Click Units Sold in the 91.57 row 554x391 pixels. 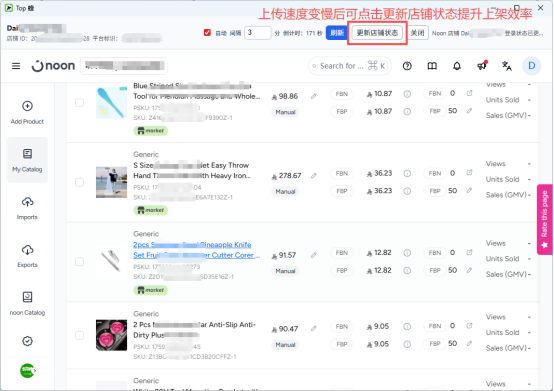[x=502, y=259]
